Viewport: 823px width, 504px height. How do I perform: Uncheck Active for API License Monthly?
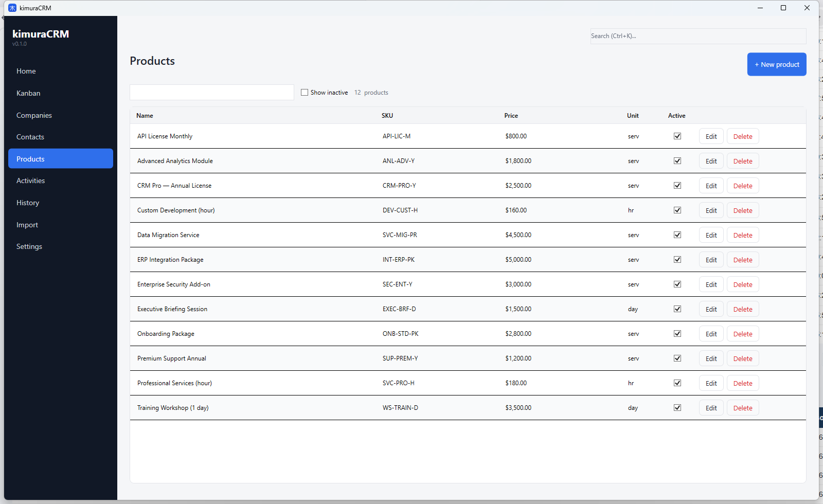click(x=677, y=136)
